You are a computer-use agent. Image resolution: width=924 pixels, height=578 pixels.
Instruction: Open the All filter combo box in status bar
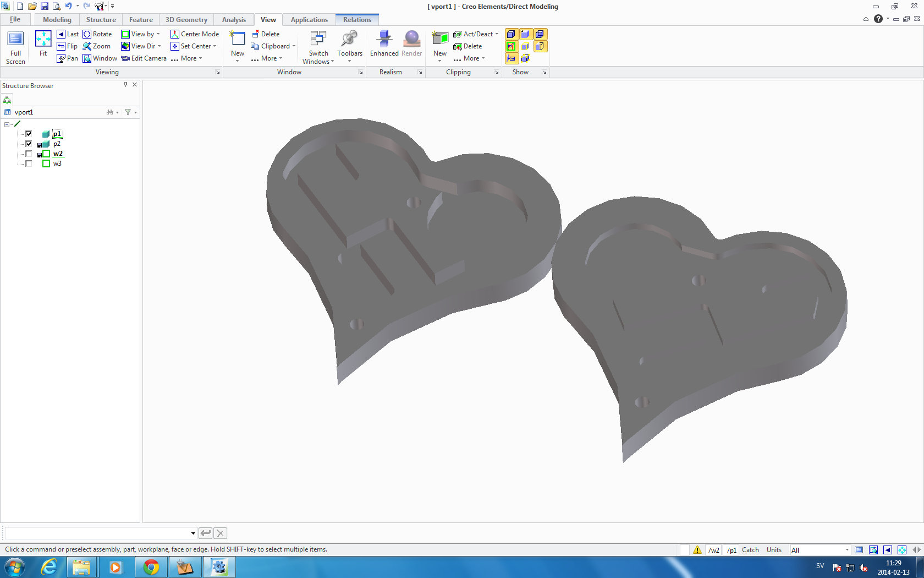[x=820, y=550]
